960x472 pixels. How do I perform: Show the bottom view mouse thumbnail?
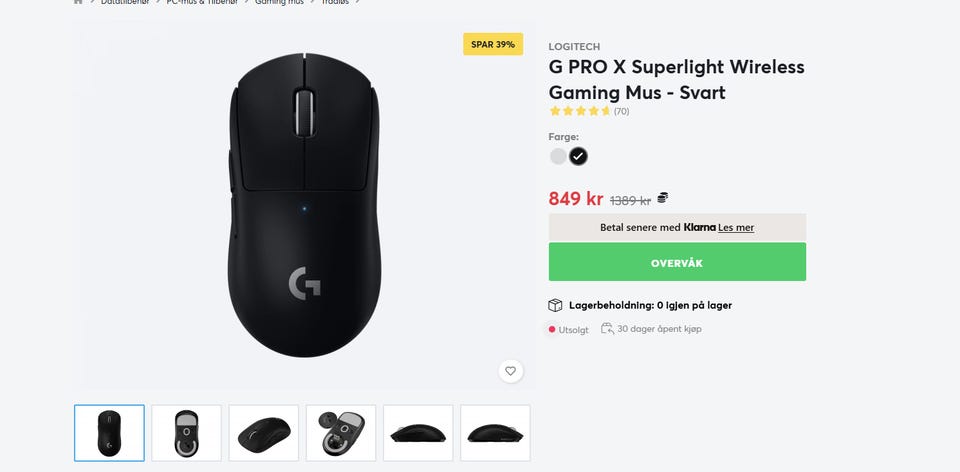(187, 433)
